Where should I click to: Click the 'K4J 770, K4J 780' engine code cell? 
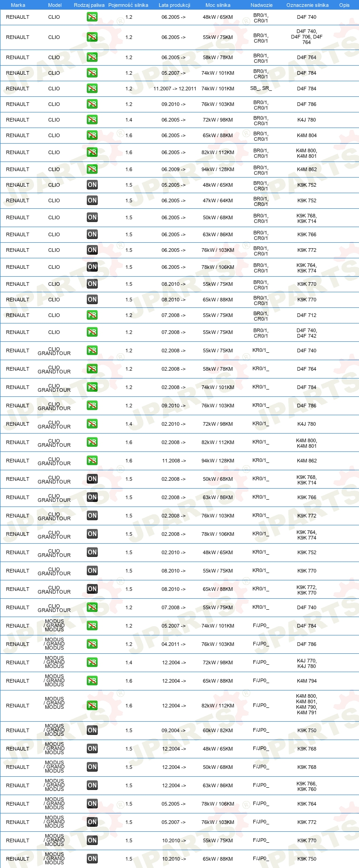(x=307, y=663)
